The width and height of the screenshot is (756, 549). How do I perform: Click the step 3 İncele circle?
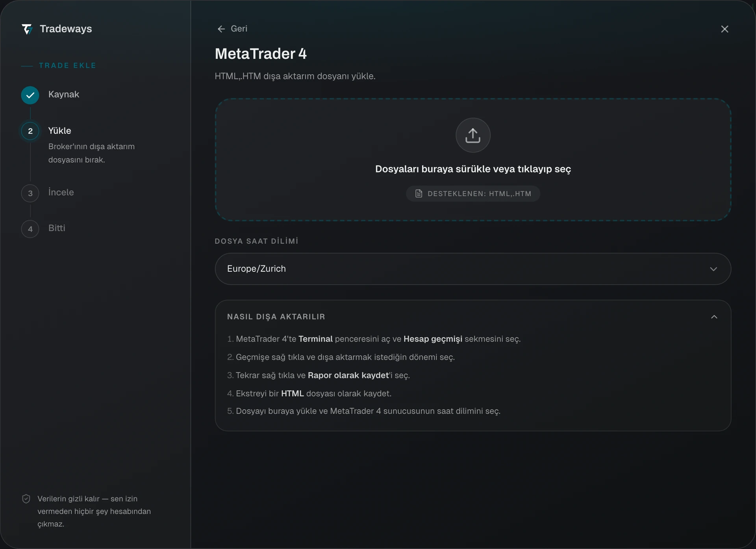30,193
